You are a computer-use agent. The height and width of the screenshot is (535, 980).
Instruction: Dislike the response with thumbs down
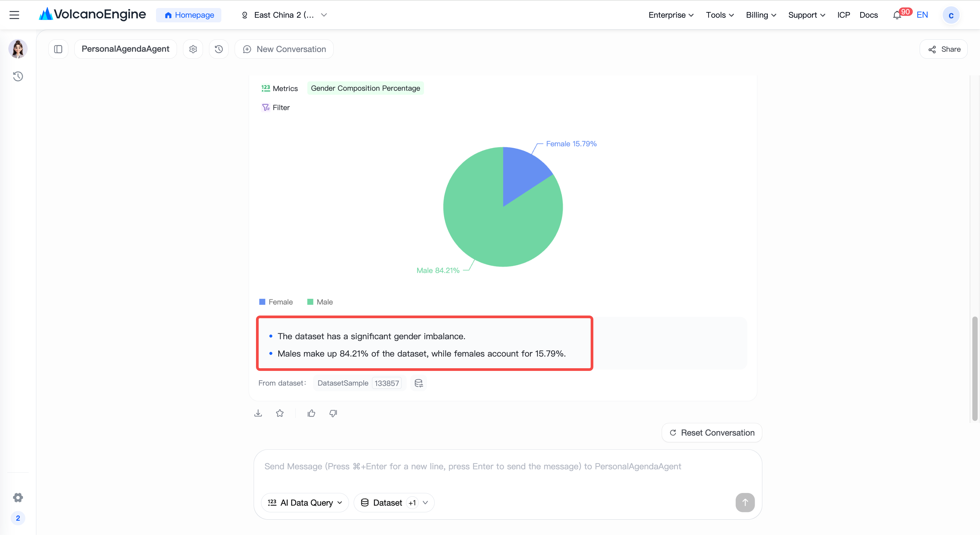(333, 413)
